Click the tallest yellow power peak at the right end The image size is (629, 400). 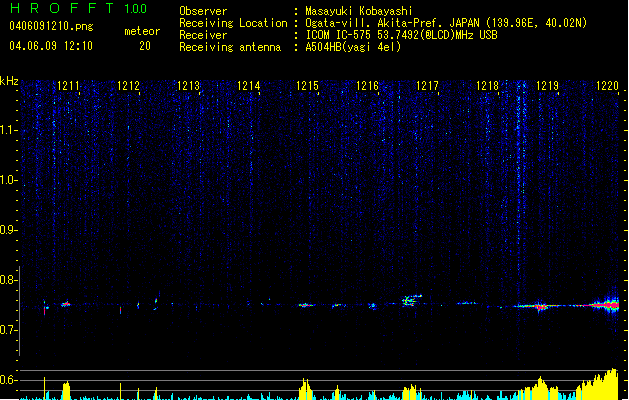613,384
